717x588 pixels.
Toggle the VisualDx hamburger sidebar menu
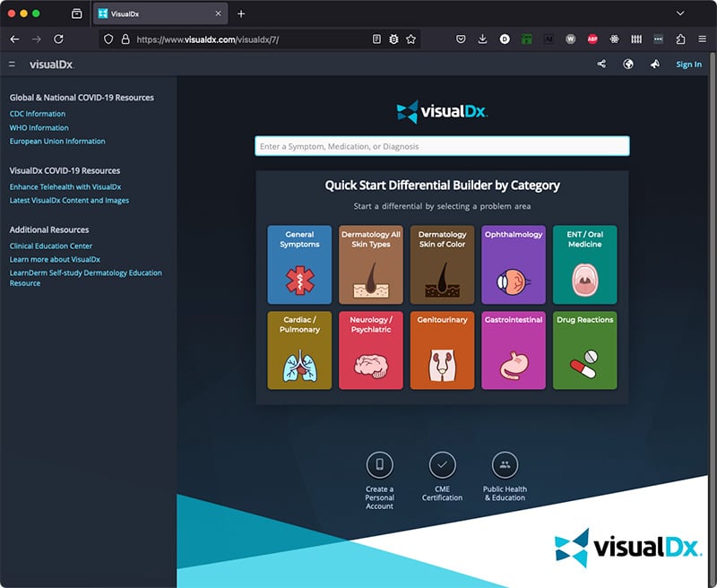(x=12, y=65)
